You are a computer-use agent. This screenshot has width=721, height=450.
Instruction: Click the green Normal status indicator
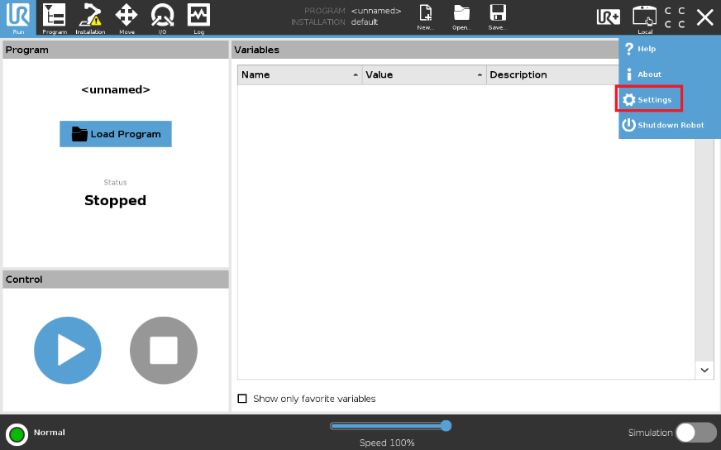click(17, 434)
